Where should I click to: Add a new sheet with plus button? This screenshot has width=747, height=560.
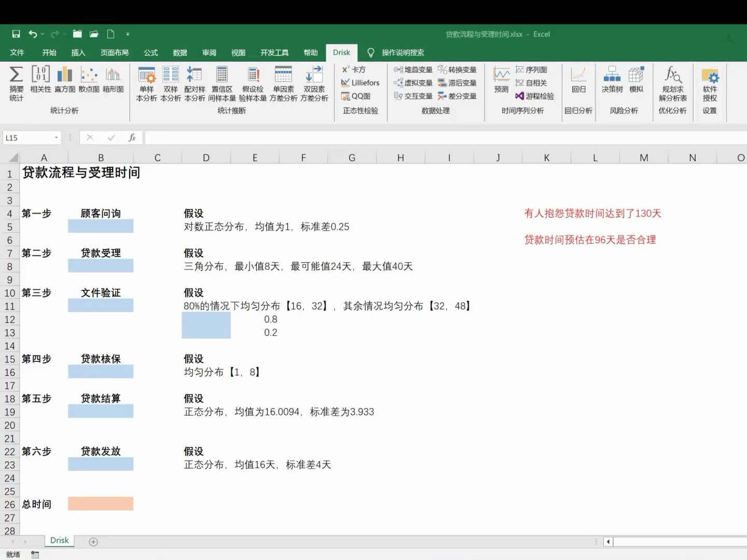[93, 541]
